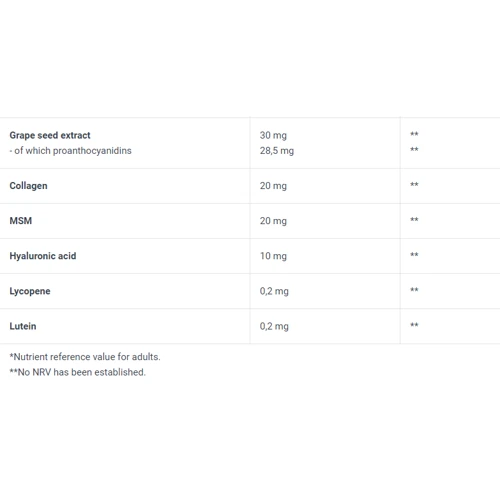Click the 30 mg amount value
500x500 pixels.
coord(273,135)
